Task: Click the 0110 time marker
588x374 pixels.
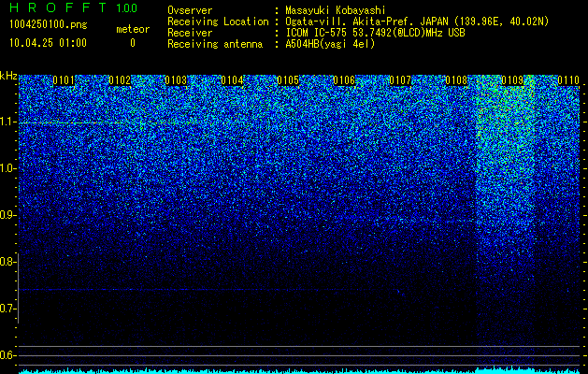Action: [568, 80]
